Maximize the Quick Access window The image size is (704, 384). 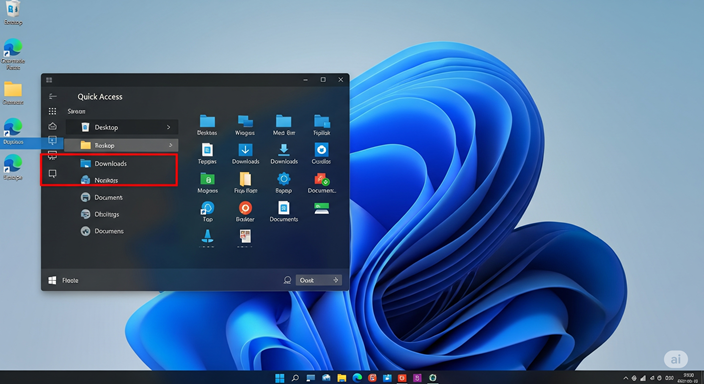pyautogui.click(x=323, y=79)
